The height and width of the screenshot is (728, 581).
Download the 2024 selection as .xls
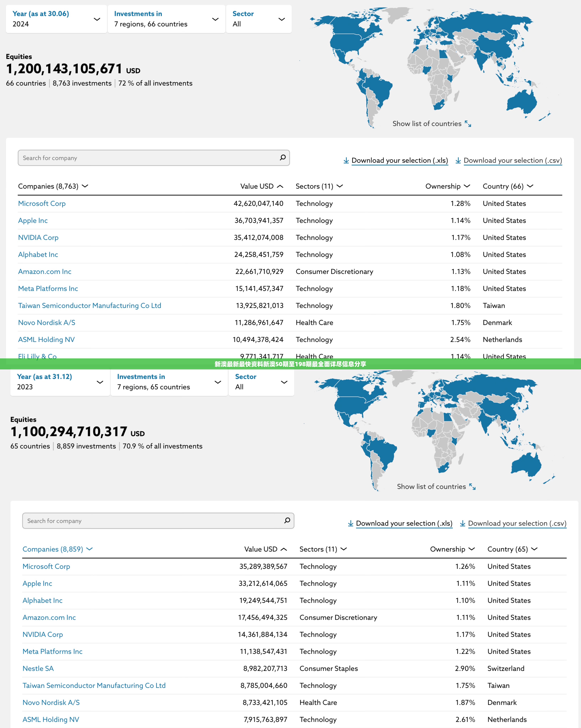(400, 161)
